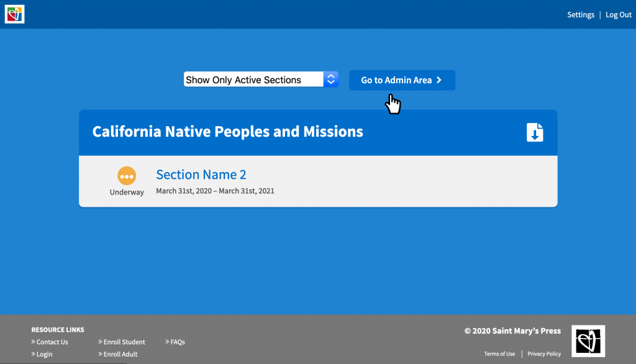Viewport: 636px width, 364px height.
Task: Open the Section Name 2 link
Action: click(x=201, y=174)
